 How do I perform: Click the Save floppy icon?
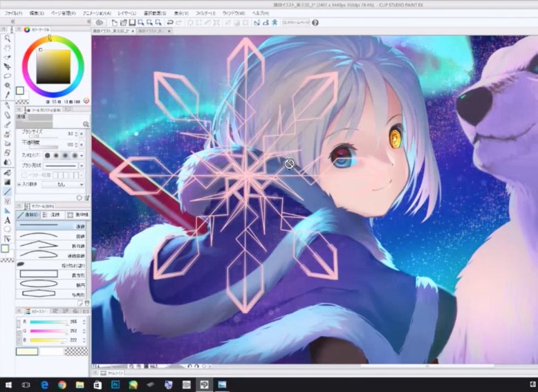point(132,23)
